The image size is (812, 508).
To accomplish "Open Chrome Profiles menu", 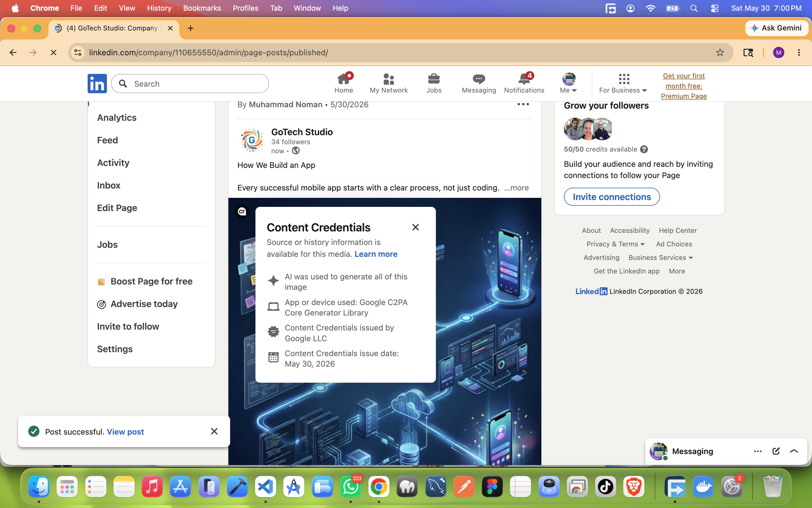I will click(x=245, y=8).
